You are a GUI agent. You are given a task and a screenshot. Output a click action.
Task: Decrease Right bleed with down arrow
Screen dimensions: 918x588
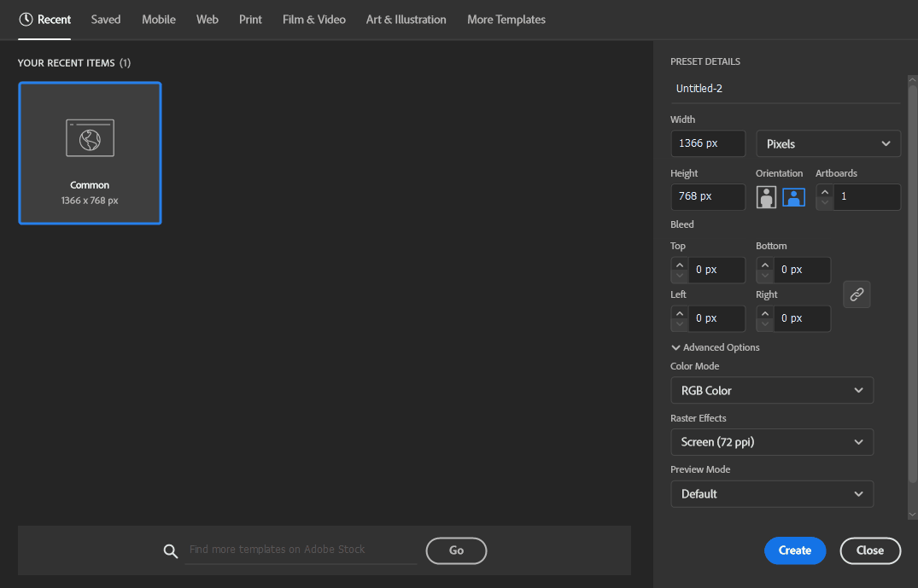point(765,324)
